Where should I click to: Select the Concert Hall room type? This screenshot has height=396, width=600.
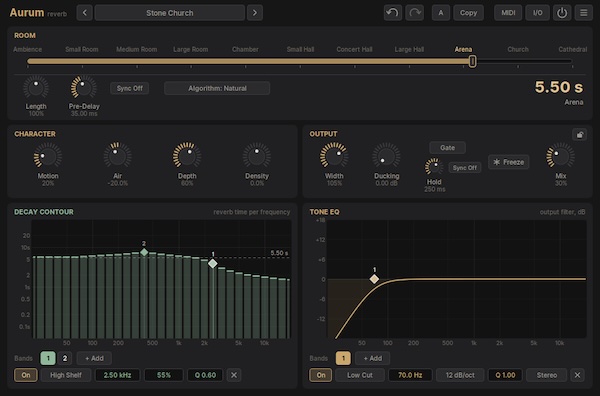354,49
